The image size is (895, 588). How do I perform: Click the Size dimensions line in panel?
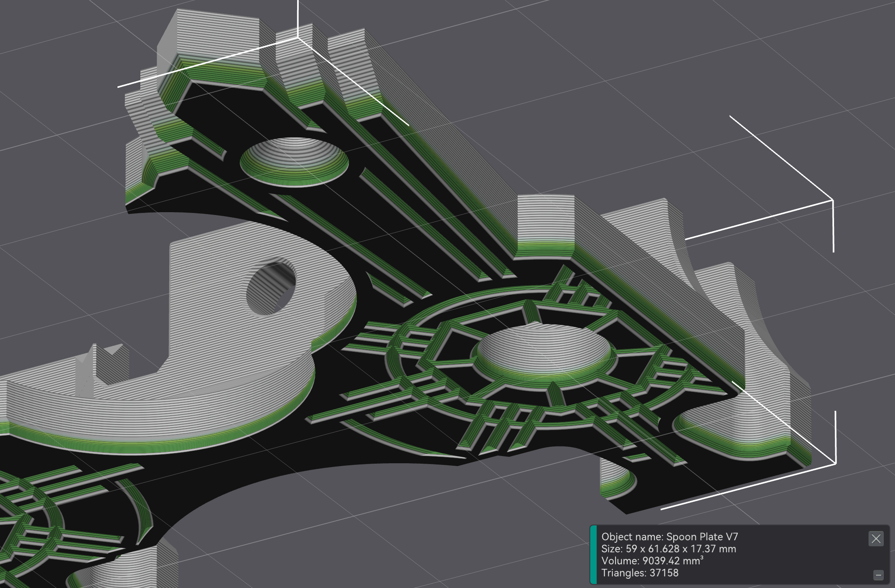[x=668, y=549]
